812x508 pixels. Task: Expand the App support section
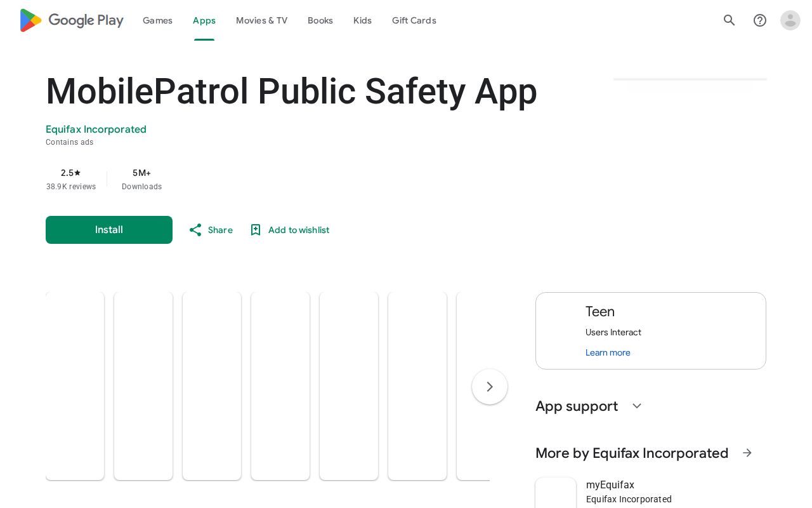(637, 406)
